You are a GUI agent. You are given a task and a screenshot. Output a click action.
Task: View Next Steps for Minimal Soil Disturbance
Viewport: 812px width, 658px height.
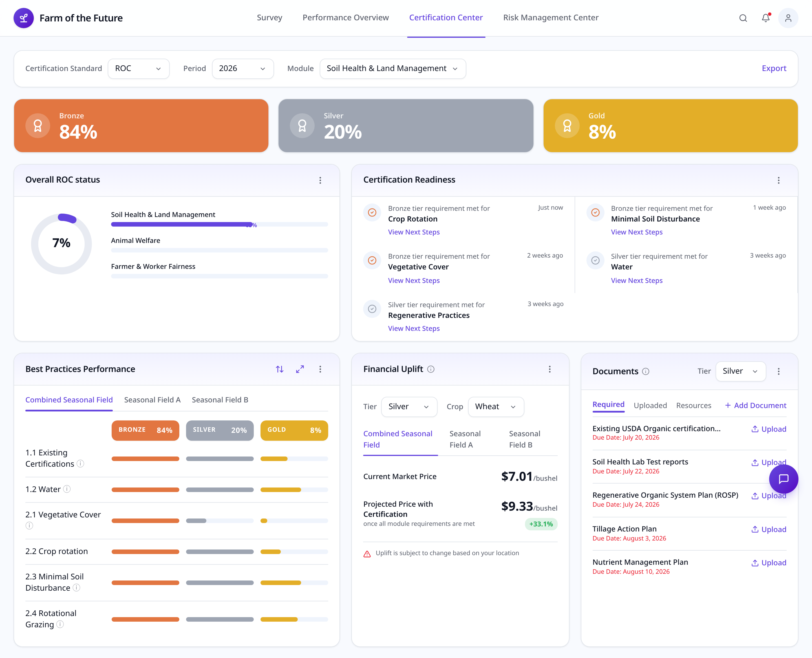pyautogui.click(x=637, y=232)
